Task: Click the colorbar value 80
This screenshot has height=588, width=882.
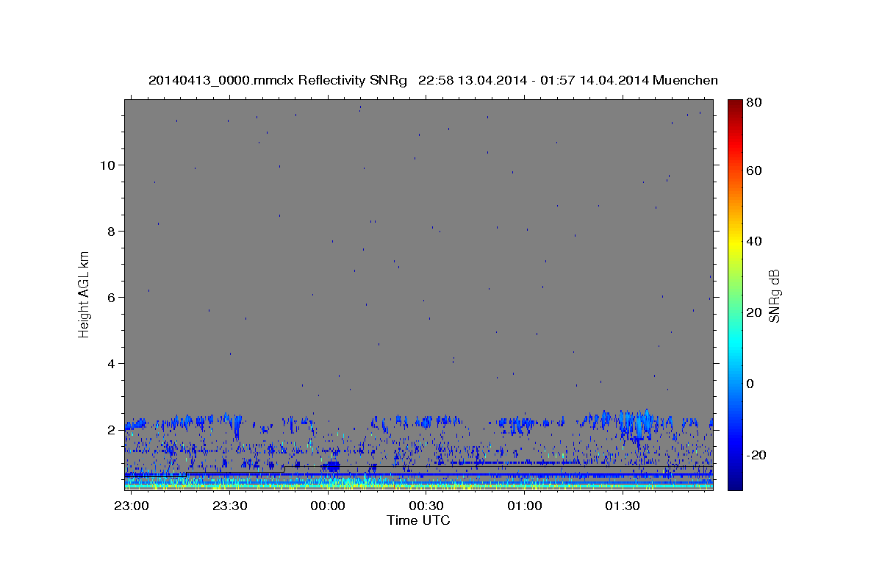Action: [x=754, y=102]
